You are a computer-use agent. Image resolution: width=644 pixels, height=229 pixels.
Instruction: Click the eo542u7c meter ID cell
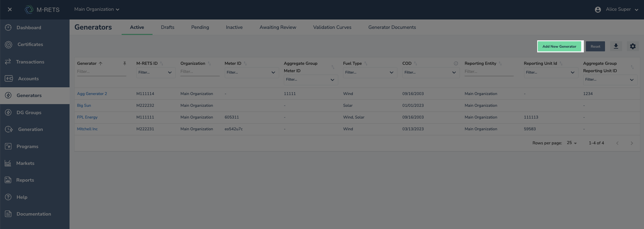(233, 129)
